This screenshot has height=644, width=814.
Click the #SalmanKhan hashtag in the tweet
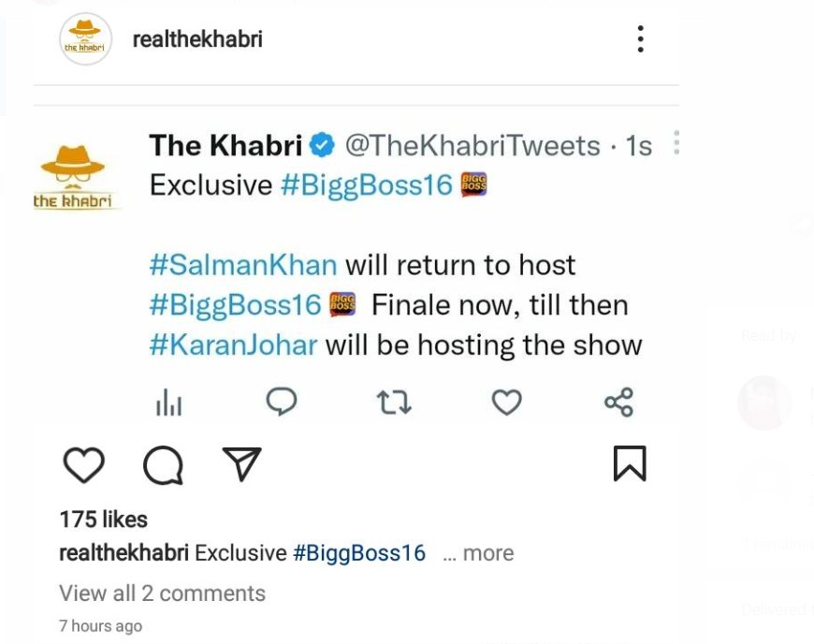click(242, 265)
